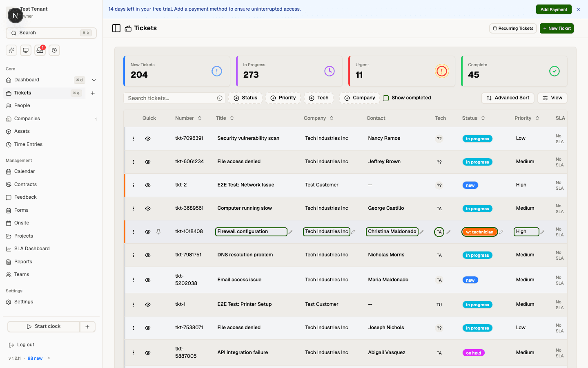The height and width of the screenshot is (368, 588).
Task: Create a new ticket
Action: [557, 28]
